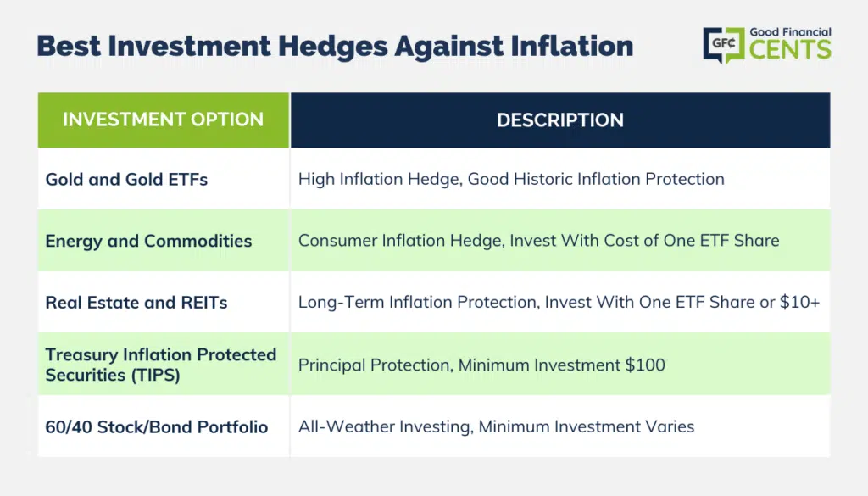Click the Good Financial Cents logo text
This screenshot has width=868, height=496.
pos(790,43)
